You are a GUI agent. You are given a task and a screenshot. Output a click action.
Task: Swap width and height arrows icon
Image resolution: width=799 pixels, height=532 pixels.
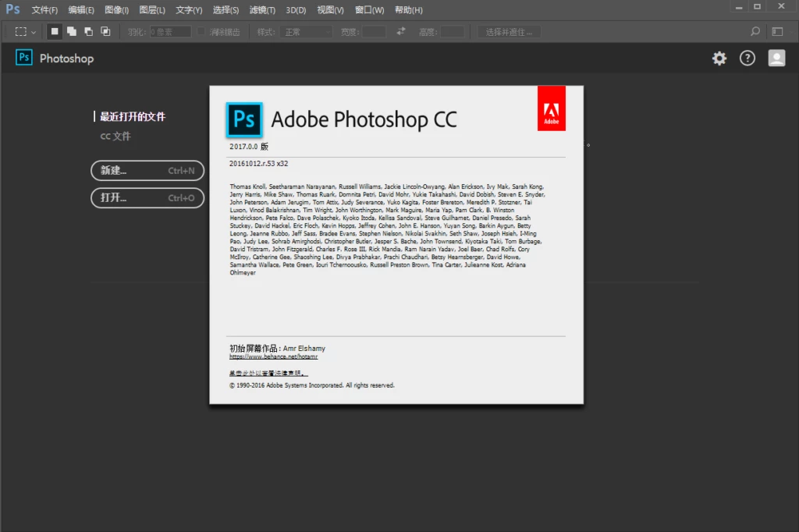(401, 31)
